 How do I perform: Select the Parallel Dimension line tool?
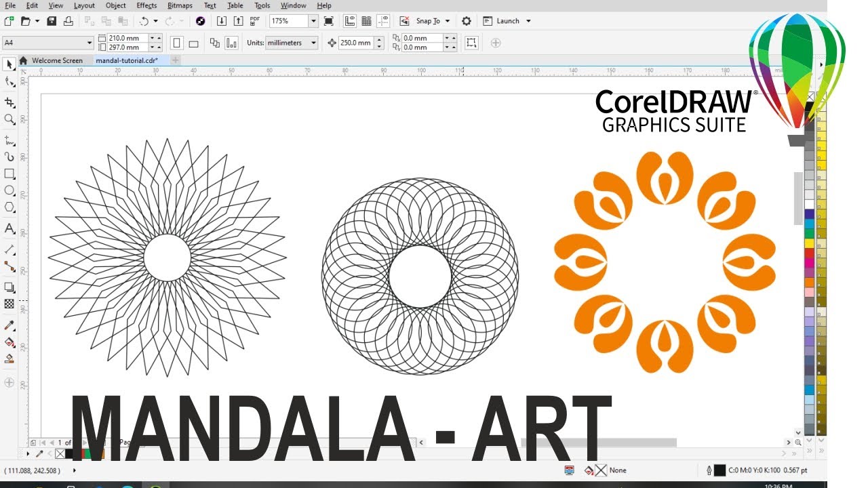tap(9, 249)
